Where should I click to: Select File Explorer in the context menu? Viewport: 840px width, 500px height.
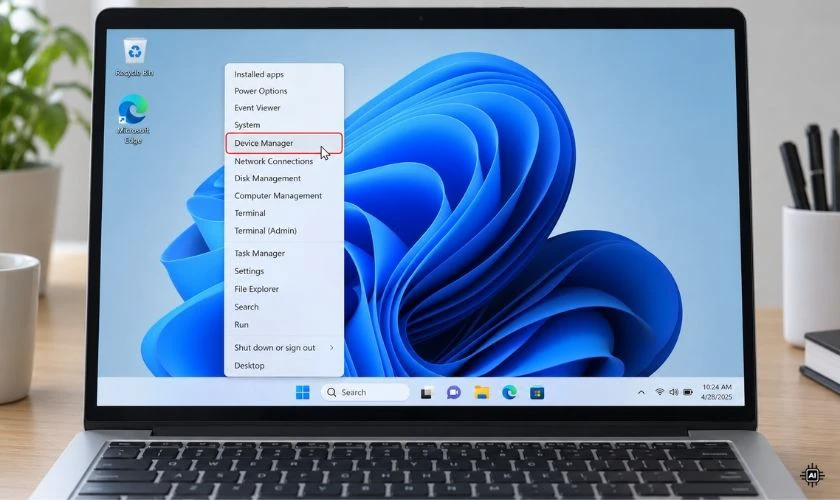point(284,289)
